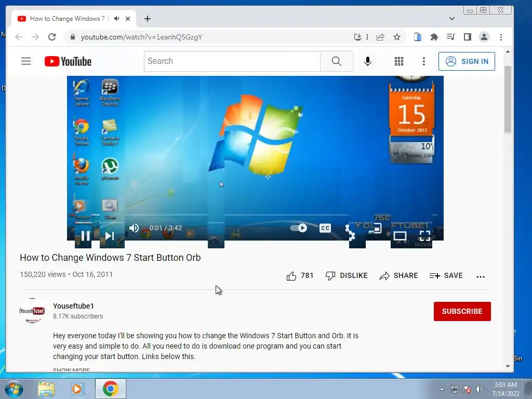
Task: Share this page from the address bar
Action: click(x=380, y=37)
